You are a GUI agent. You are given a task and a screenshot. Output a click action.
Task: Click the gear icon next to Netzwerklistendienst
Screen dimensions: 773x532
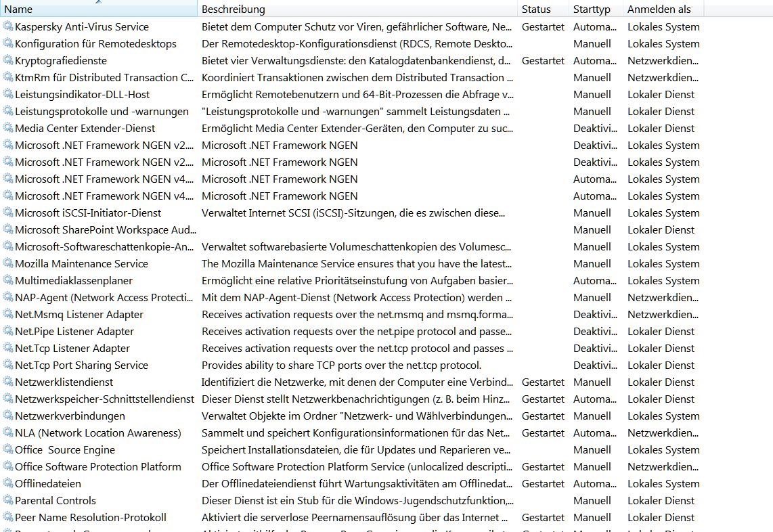(x=8, y=382)
